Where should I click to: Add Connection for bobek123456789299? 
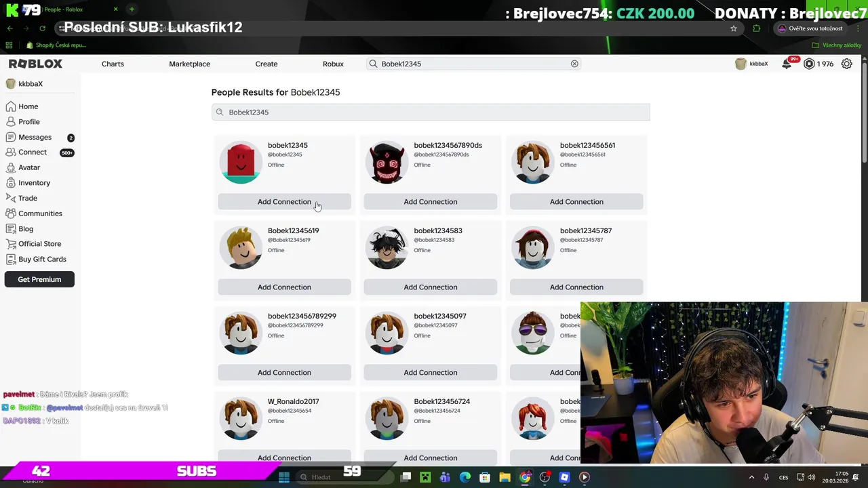[284, 373]
